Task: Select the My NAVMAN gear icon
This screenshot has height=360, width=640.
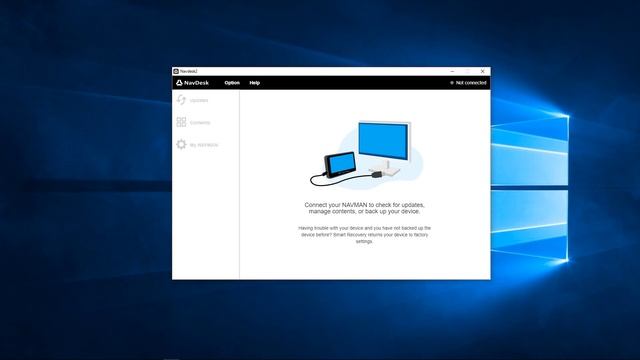Action: click(x=181, y=144)
